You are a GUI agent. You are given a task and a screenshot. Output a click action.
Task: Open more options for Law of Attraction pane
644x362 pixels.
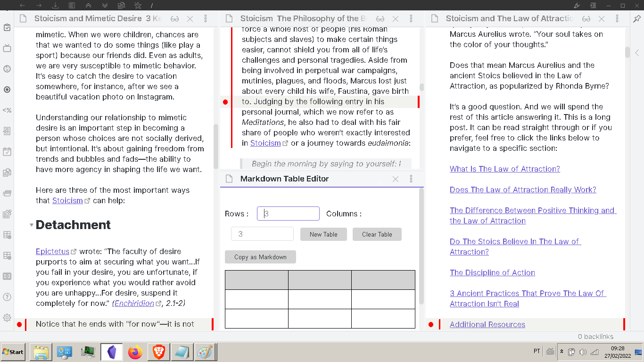(617, 19)
